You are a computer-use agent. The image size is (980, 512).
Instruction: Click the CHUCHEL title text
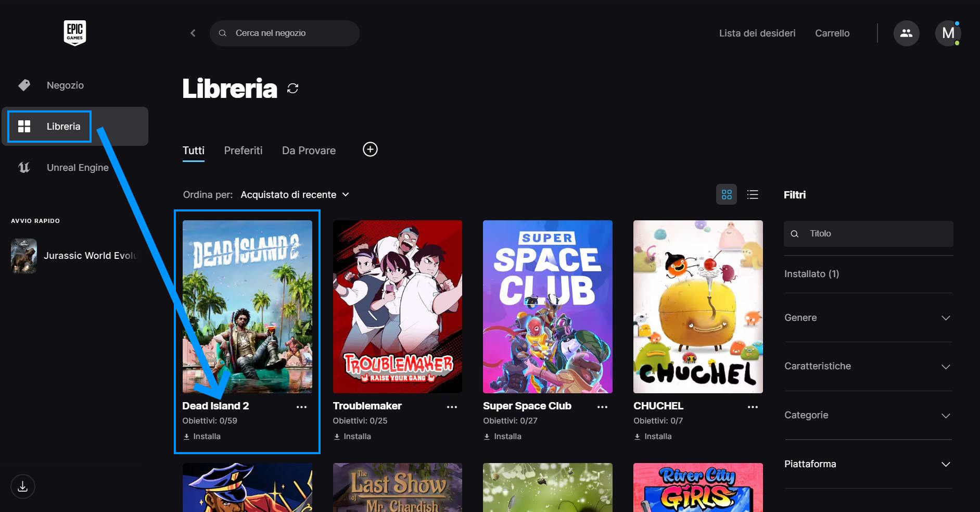pos(658,406)
